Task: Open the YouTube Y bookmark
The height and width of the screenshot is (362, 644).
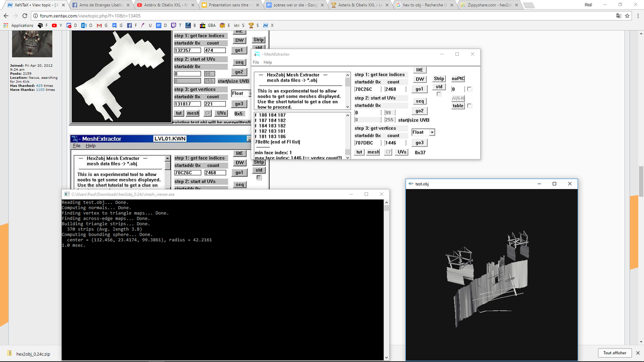Action: click(56, 25)
